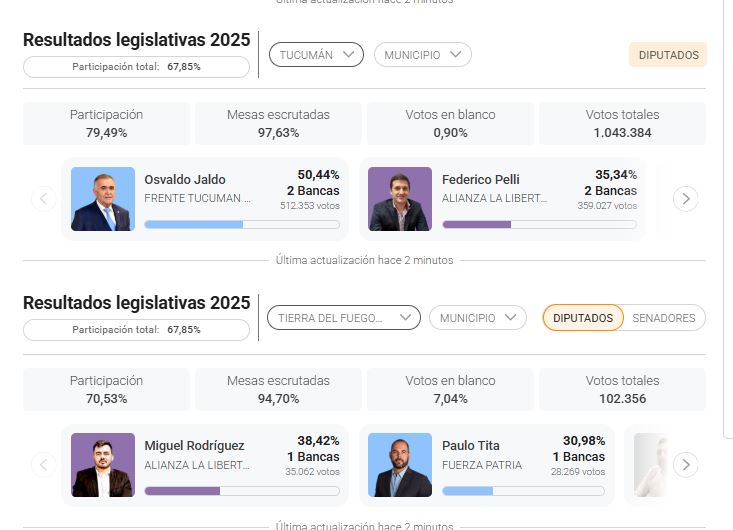Image resolution: width=733 pixels, height=530 pixels.
Task: Expand the Tierra del Fuego province dropdown
Action: point(343,318)
